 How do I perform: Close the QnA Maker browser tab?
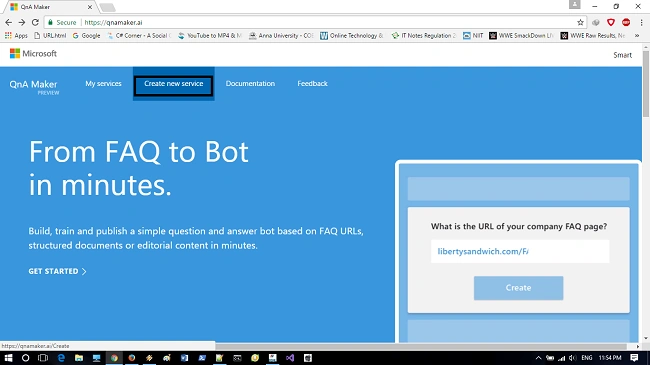coord(90,7)
